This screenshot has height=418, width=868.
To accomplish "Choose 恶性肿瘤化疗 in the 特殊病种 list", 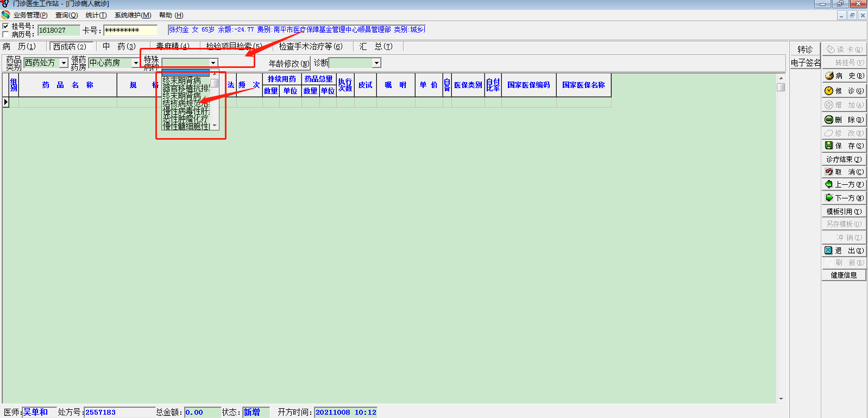I will point(186,118).
